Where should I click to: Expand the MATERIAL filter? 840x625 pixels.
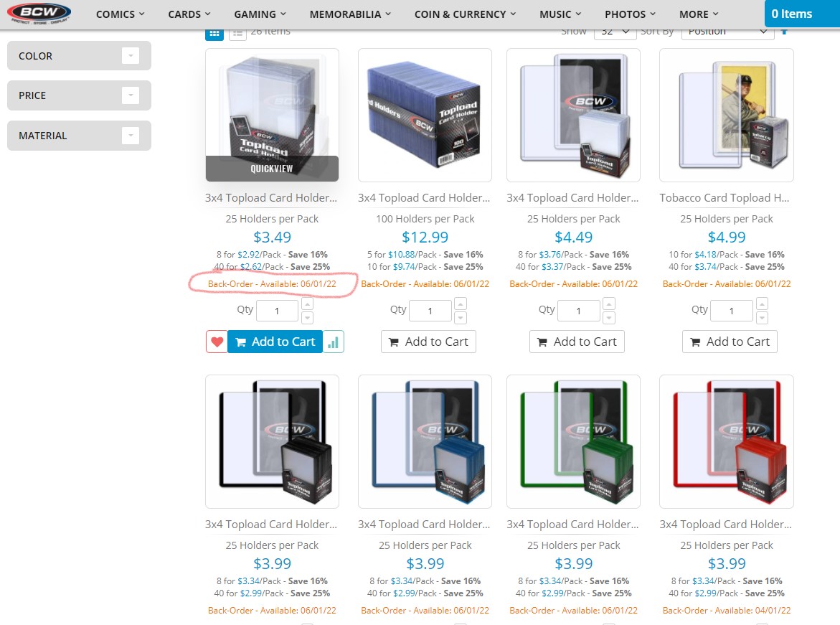[80, 136]
